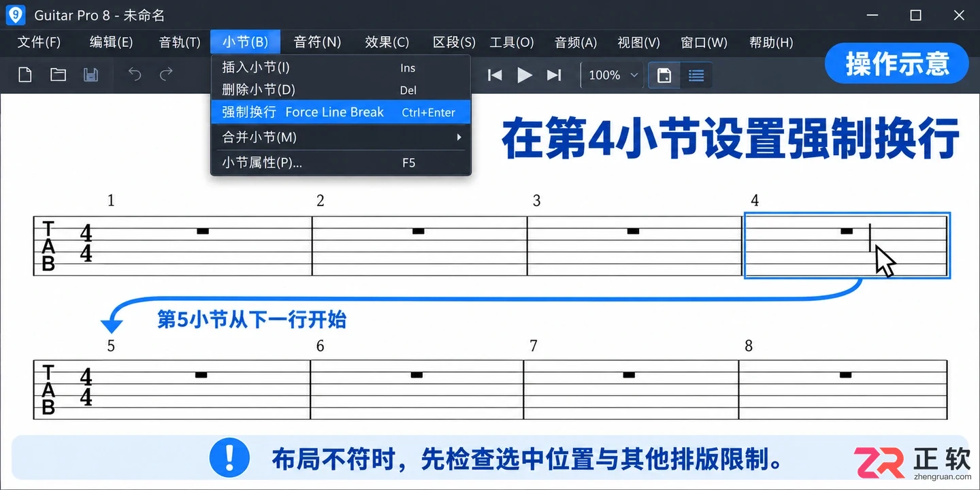This screenshot has width=980, height=490.
Task: Select the rest in measure 5
Action: pos(201,375)
